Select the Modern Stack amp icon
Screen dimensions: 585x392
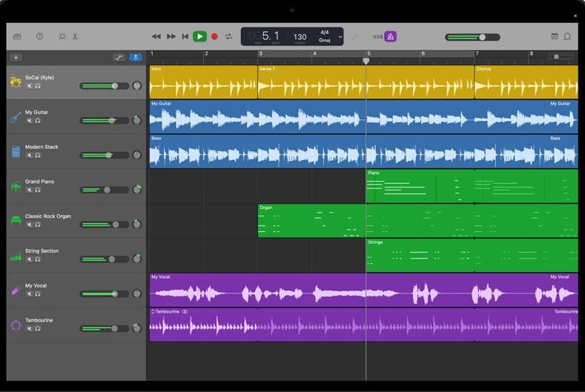(16, 151)
